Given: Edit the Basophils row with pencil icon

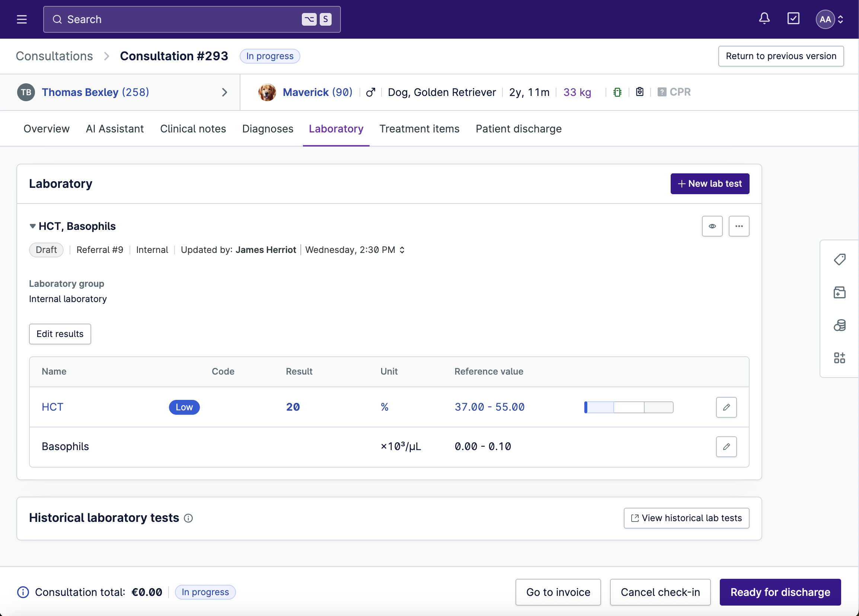Looking at the screenshot, I should [726, 447].
